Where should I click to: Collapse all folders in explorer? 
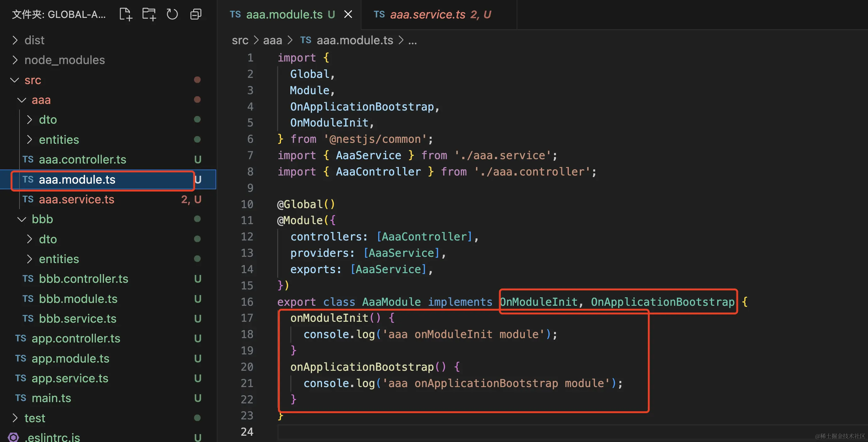click(x=196, y=14)
